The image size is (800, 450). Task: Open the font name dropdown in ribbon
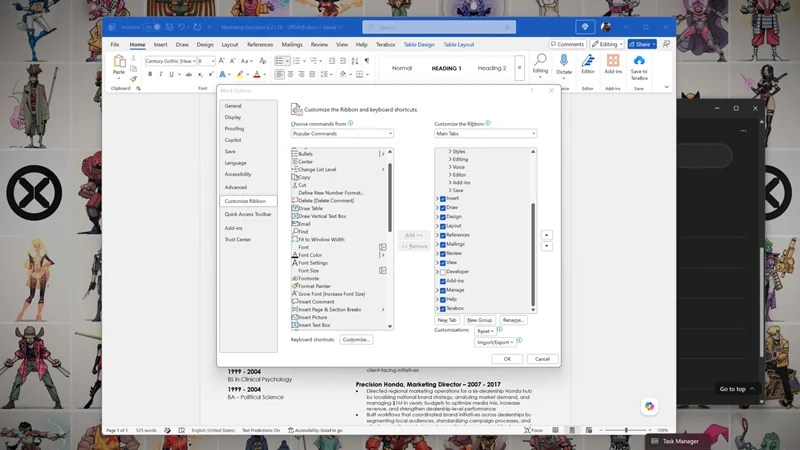coord(194,61)
